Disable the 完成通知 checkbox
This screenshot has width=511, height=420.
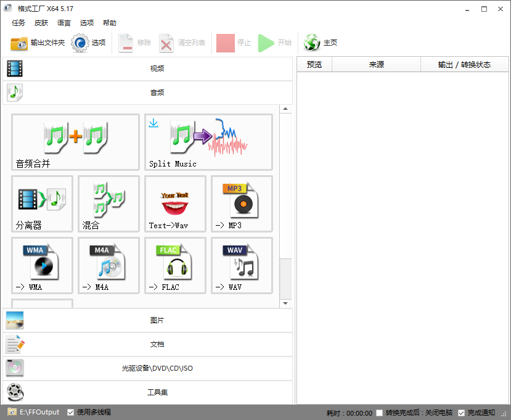[x=462, y=413]
